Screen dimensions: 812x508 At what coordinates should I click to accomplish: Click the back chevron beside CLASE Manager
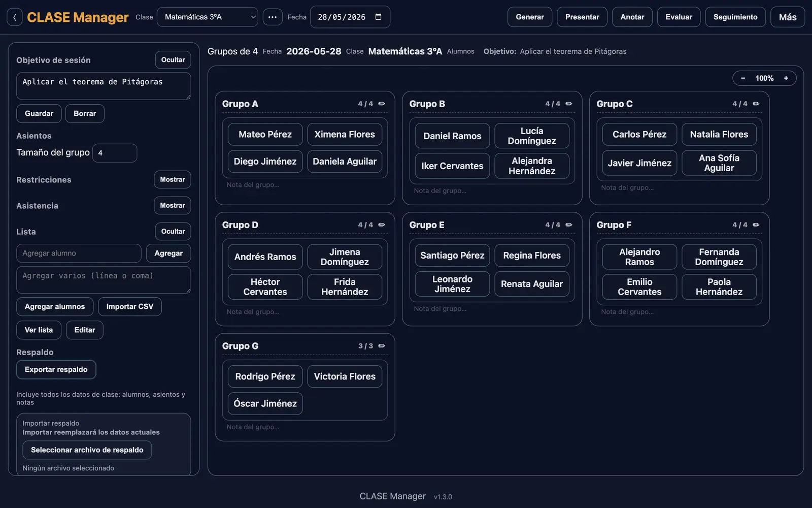pyautogui.click(x=15, y=17)
